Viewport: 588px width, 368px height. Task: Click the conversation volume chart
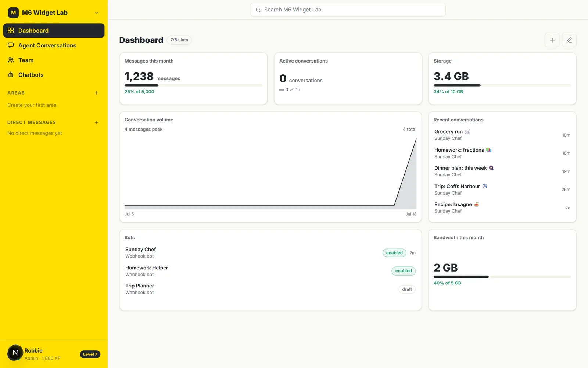[270, 173]
